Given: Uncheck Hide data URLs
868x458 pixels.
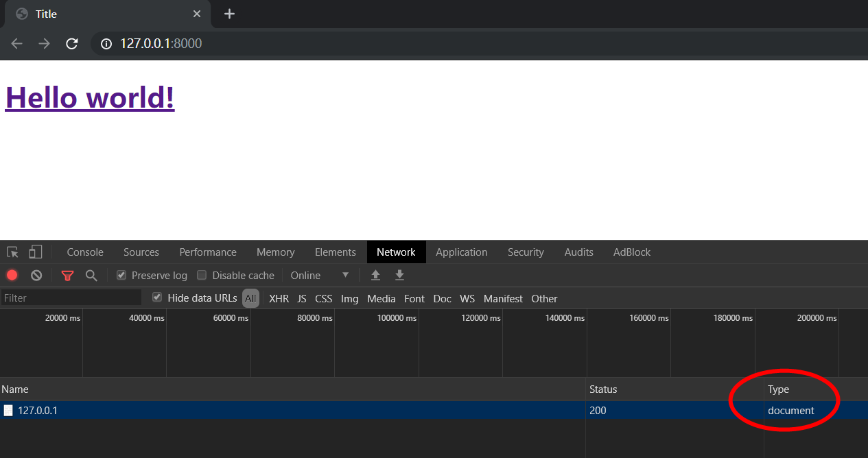Looking at the screenshot, I should [x=157, y=298].
